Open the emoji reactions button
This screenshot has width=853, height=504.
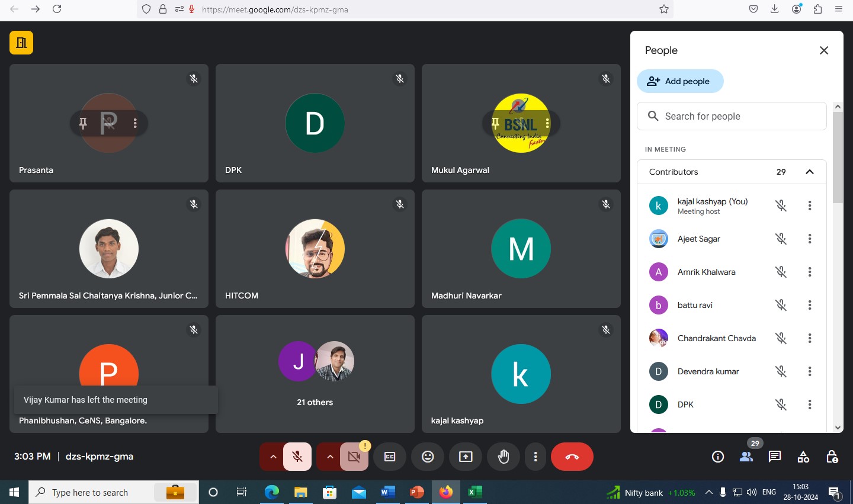coord(428,457)
